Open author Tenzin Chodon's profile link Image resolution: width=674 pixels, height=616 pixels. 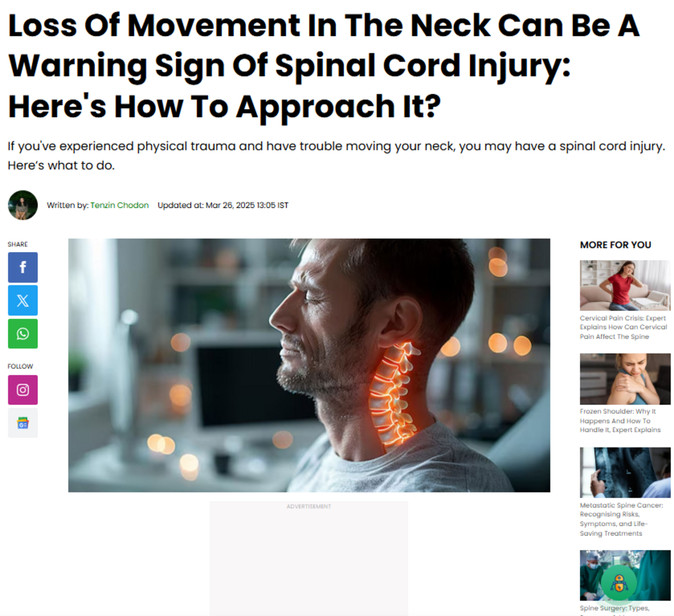119,205
